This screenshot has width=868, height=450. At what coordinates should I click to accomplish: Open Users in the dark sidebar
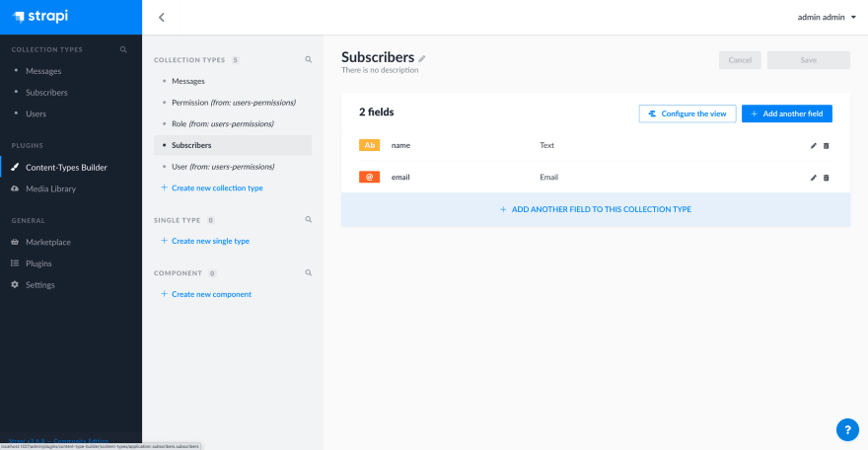36,113
